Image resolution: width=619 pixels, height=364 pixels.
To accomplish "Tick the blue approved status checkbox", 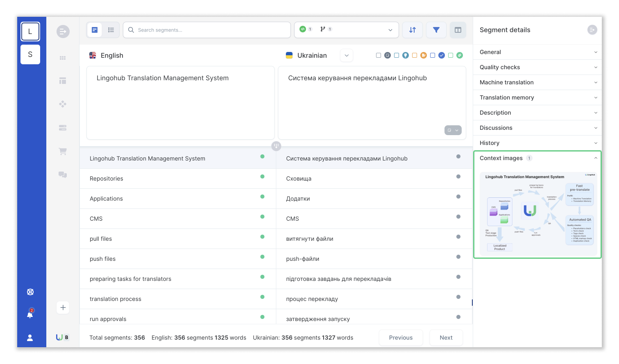I will [x=433, y=55].
